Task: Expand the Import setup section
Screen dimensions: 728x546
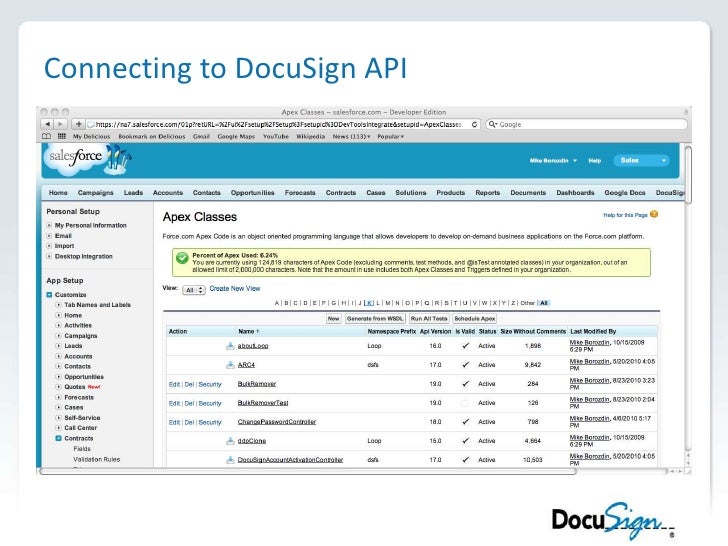Action: pyautogui.click(x=49, y=246)
